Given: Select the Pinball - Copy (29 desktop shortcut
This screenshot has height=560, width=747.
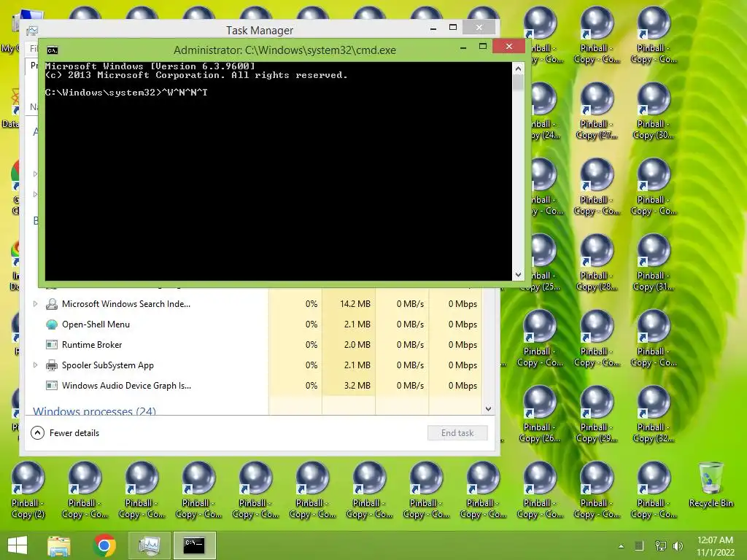Looking at the screenshot, I should [597, 415].
